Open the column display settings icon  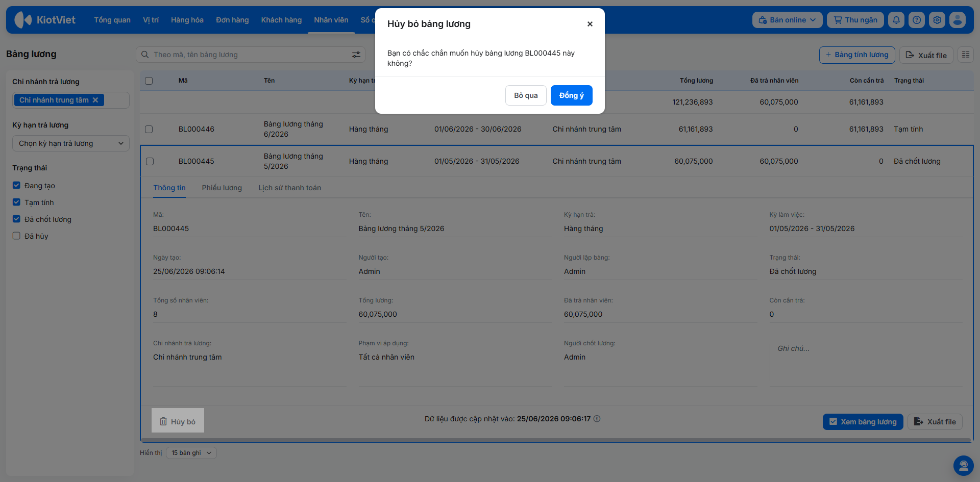pyautogui.click(x=966, y=55)
